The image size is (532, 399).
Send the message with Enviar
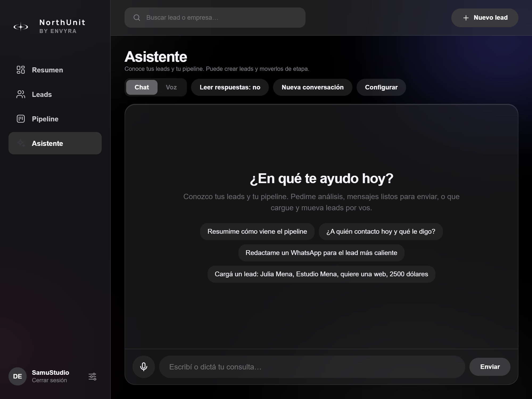point(490,367)
